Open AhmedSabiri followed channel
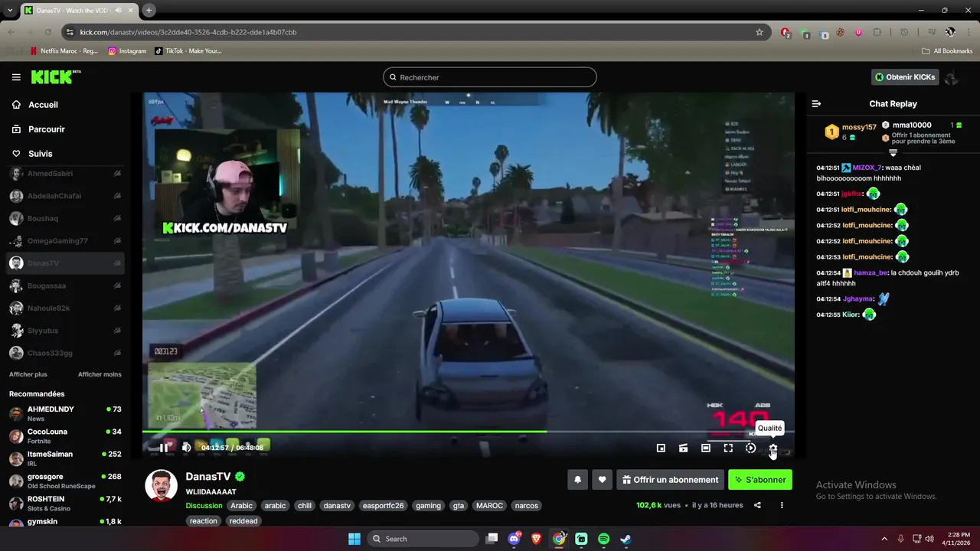The width and height of the screenshot is (980, 551). click(65, 174)
